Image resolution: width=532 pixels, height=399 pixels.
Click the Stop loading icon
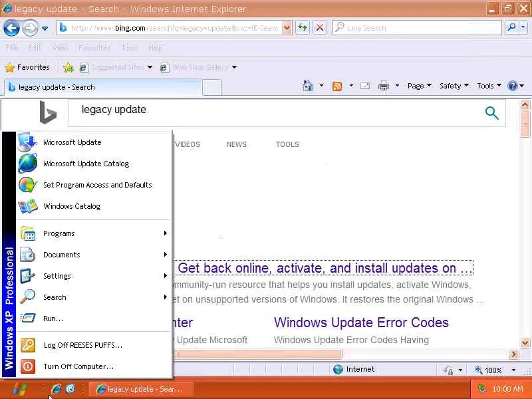pos(320,28)
